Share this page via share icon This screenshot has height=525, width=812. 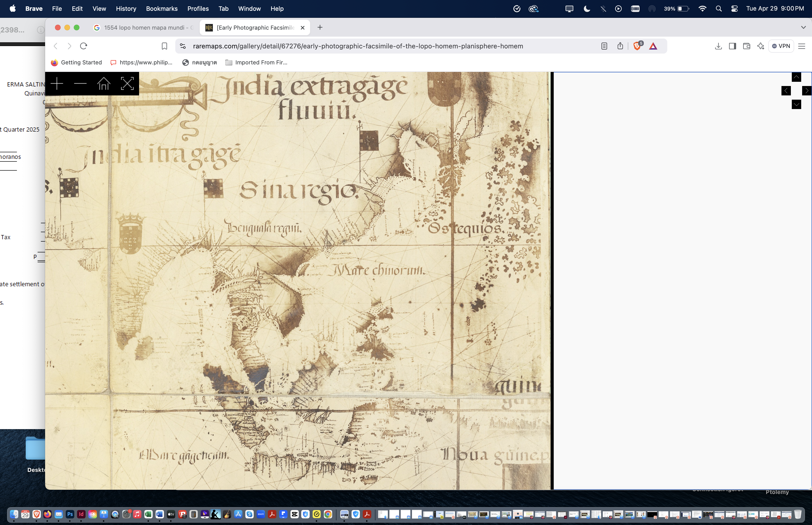click(x=620, y=46)
